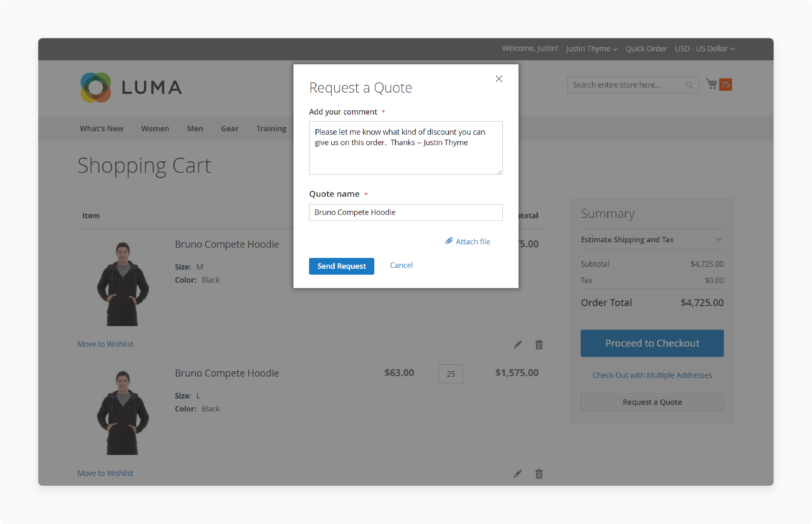Click the cart item count badge 75
The image size is (812, 524).
click(725, 84)
